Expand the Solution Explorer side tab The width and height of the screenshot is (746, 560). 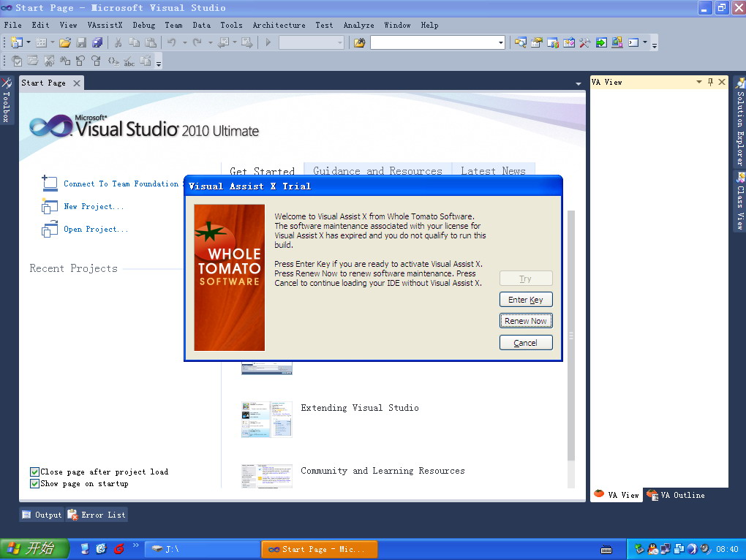tap(740, 121)
